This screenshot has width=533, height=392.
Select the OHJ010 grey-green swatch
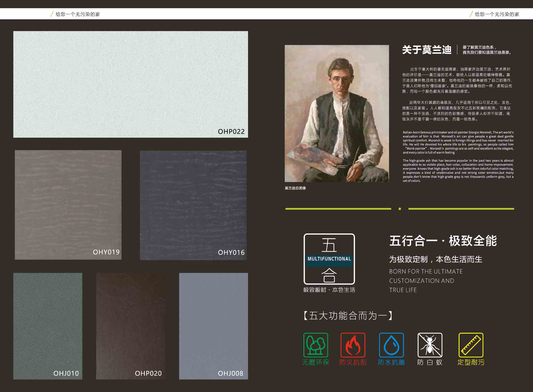click(48, 326)
